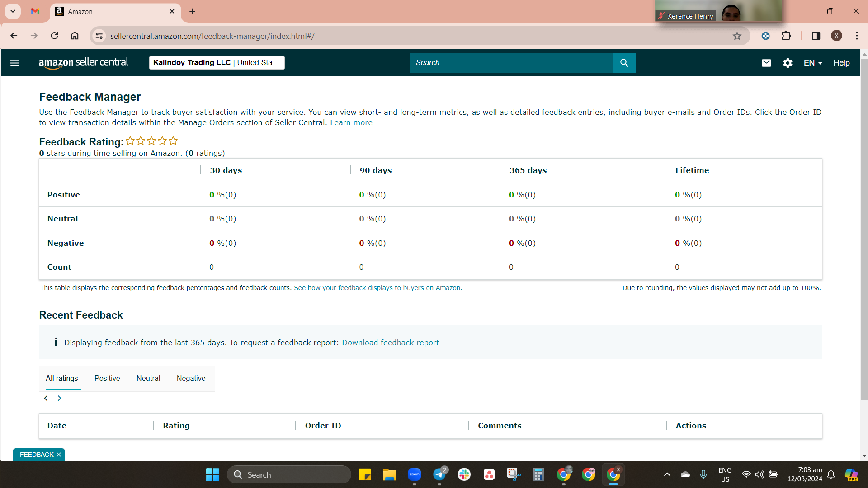Screen dimensions: 868x488
Task: Switch to the Negative feedback tab
Action: (191, 379)
